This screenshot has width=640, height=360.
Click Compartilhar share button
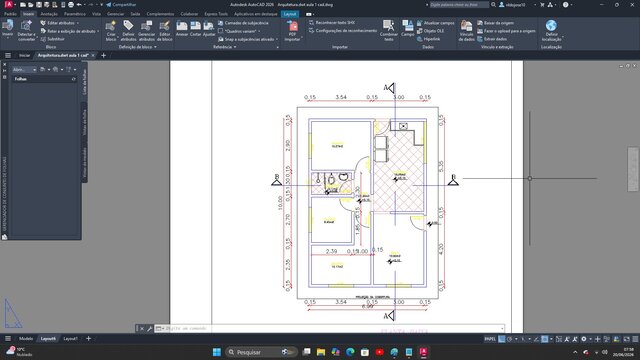121,4
